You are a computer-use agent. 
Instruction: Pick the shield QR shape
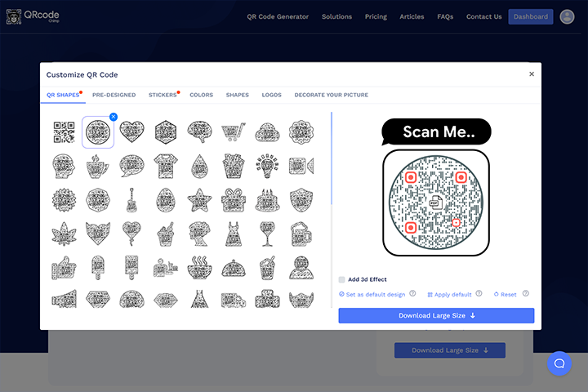(x=301, y=200)
